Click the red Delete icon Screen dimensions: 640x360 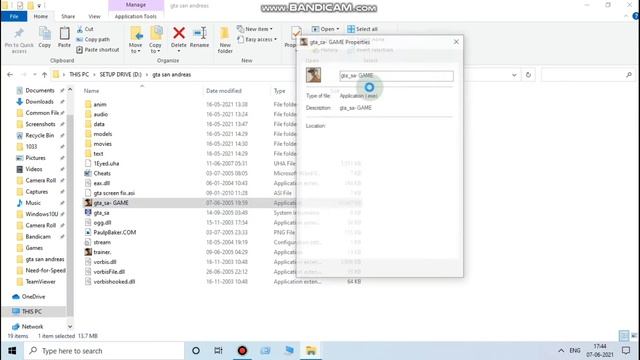pyautogui.click(x=179, y=33)
